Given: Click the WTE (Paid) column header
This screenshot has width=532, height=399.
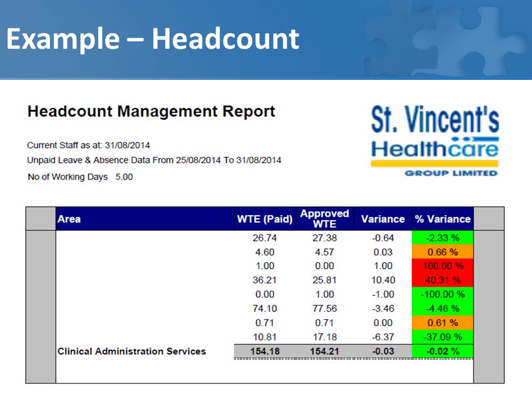Looking at the screenshot, I should (265, 219).
